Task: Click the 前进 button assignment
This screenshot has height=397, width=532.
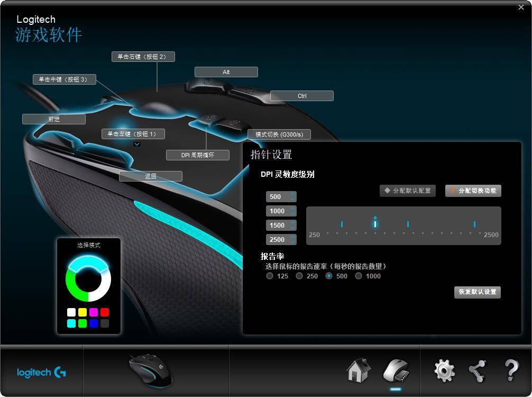Action: pos(54,119)
